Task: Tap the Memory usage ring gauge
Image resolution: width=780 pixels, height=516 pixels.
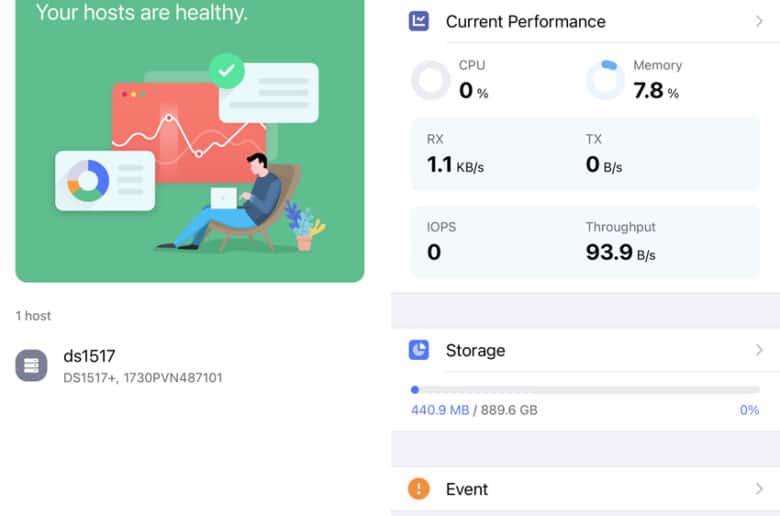Action: point(605,80)
